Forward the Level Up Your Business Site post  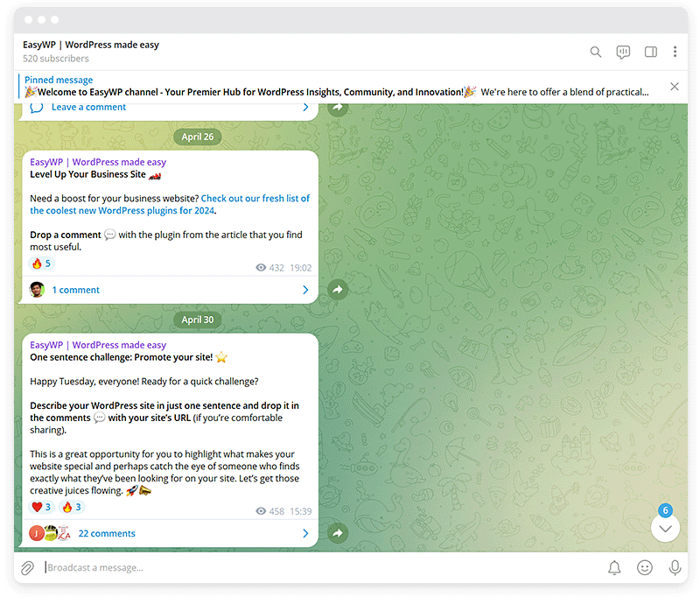[x=338, y=290]
